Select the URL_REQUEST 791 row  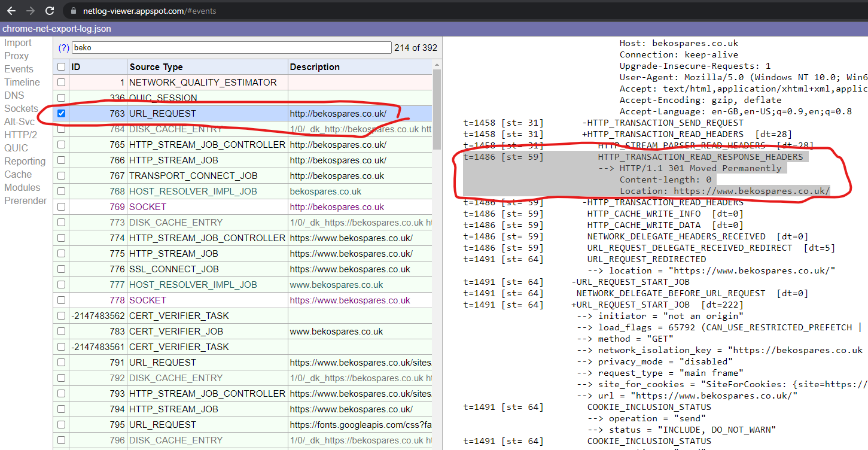coord(242,363)
